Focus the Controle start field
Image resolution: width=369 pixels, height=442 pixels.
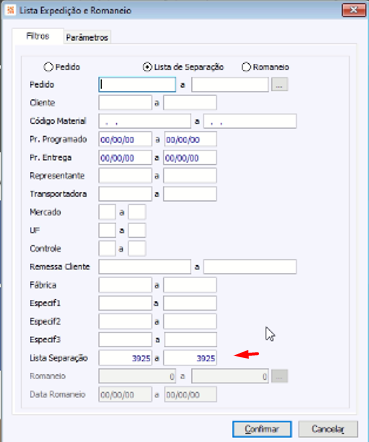(107, 249)
